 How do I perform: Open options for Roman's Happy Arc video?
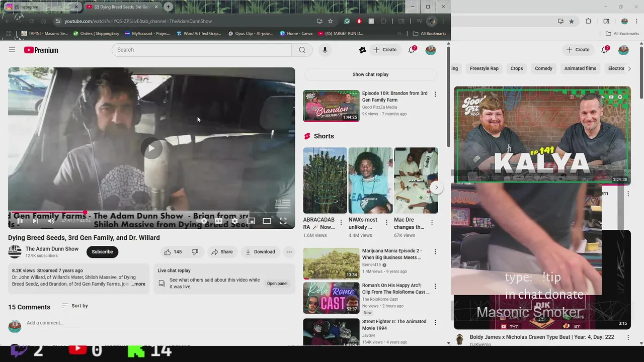pos(435,286)
